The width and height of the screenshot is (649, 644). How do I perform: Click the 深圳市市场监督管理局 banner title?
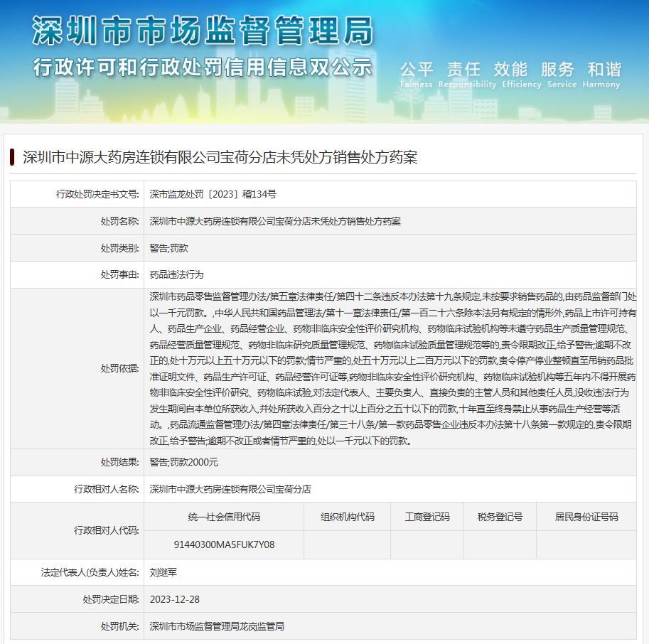point(202,32)
